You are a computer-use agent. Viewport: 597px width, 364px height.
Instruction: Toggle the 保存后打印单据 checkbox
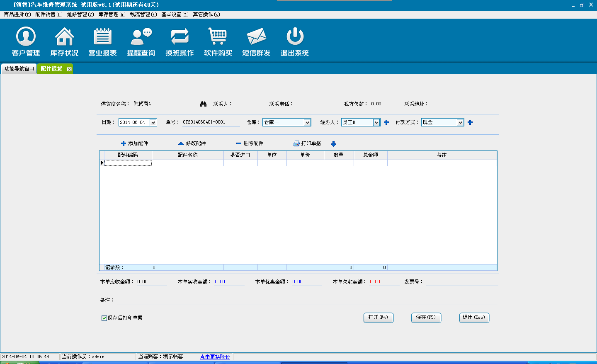104,318
